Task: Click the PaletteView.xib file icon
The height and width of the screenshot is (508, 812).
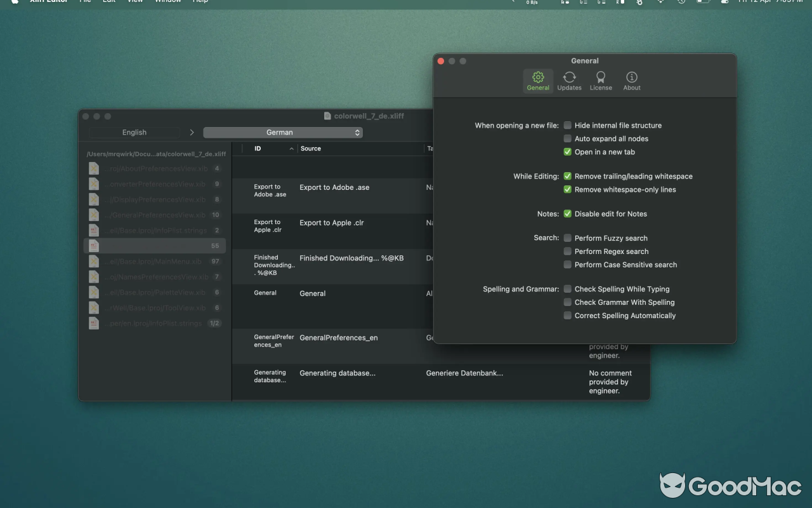Action: pyautogui.click(x=93, y=292)
